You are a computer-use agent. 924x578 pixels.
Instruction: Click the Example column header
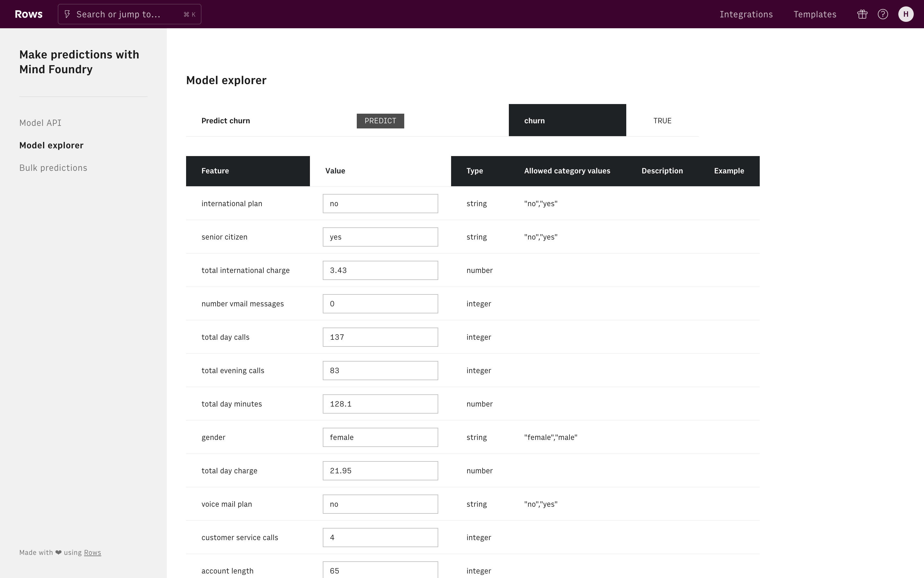click(x=729, y=171)
